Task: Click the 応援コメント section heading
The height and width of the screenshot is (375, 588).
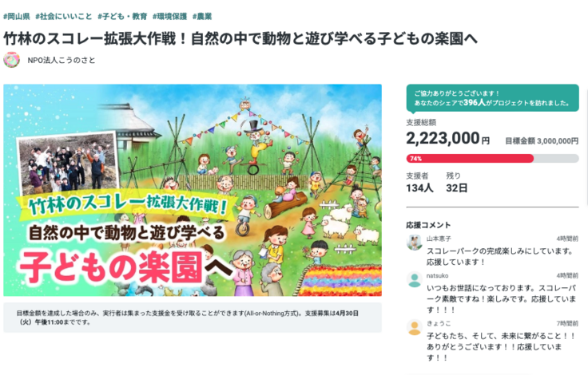Action: 428,225
